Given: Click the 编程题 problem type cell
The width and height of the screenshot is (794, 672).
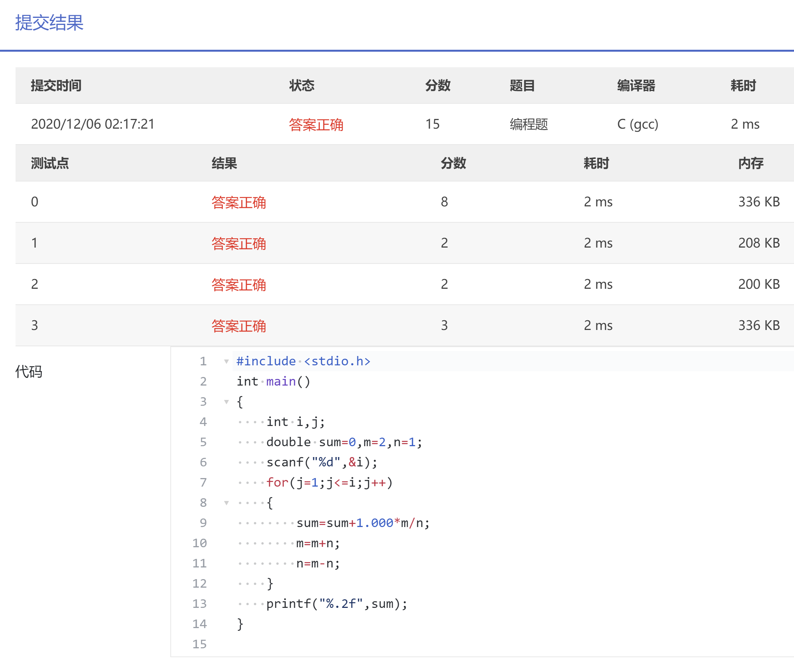Looking at the screenshot, I should 529,124.
